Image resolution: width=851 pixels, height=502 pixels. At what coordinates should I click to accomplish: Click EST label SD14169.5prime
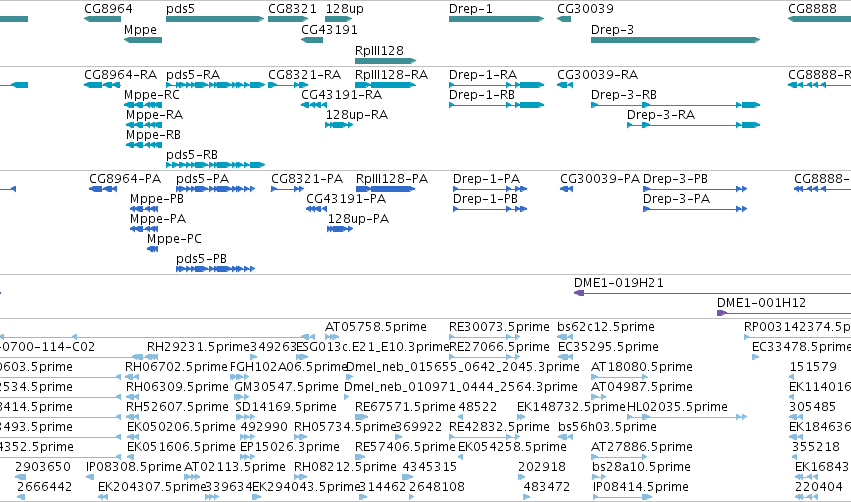pyautogui.click(x=286, y=408)
